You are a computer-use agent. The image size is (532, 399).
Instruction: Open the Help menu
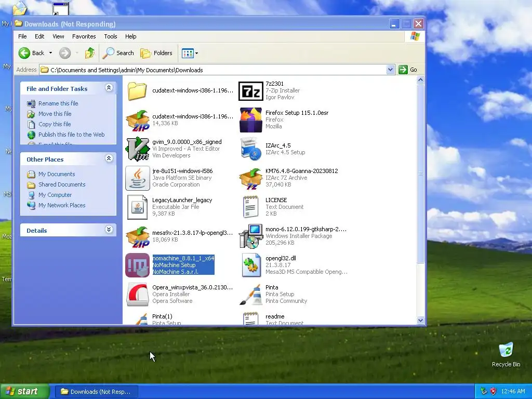(x=130, y=36)
